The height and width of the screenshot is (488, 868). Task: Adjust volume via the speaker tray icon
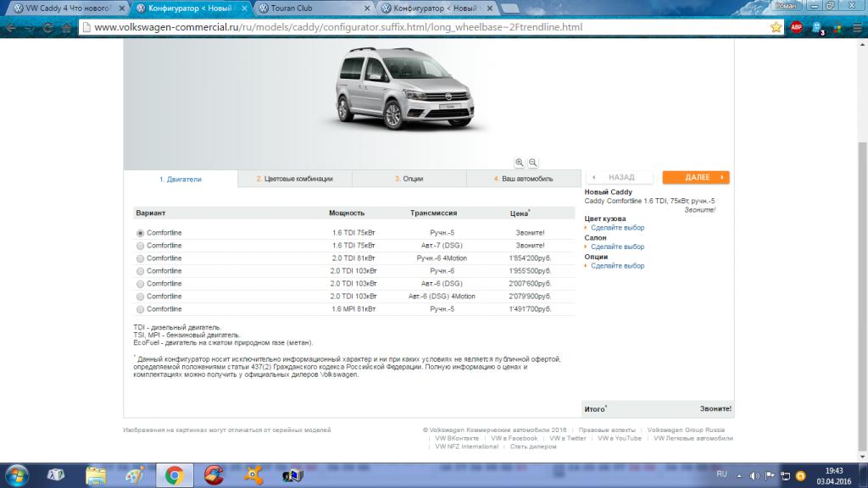pyautogui.click(x=754, y=476)
